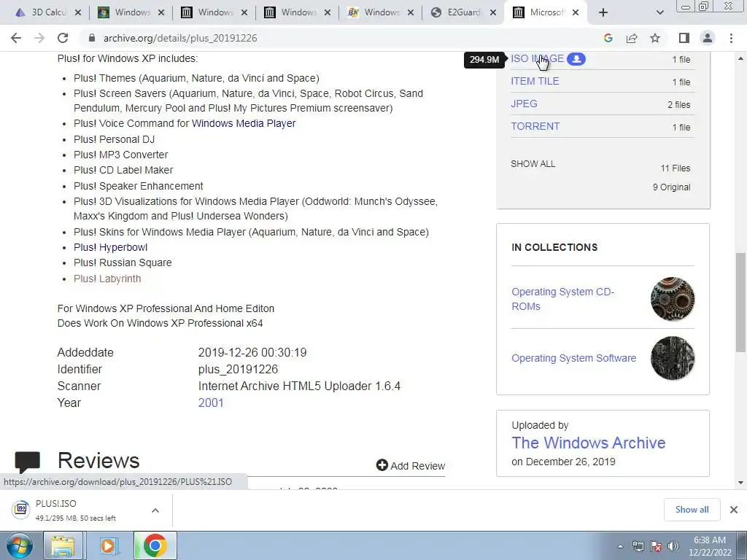The height and width of the screenshot is (560, 747).
Task: Click the lock icon in address bar
Action: coord(92,38)
